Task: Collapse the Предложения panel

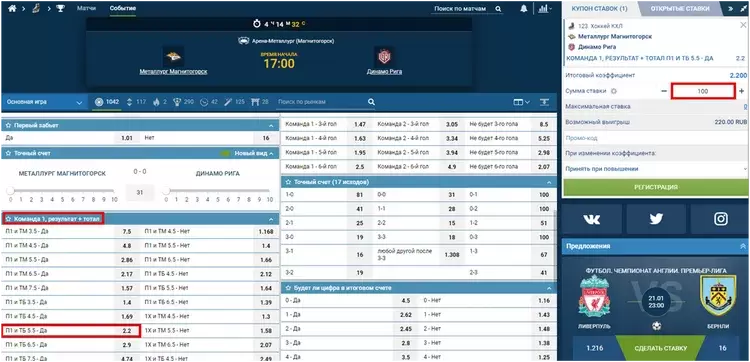Action: (743, 246)
